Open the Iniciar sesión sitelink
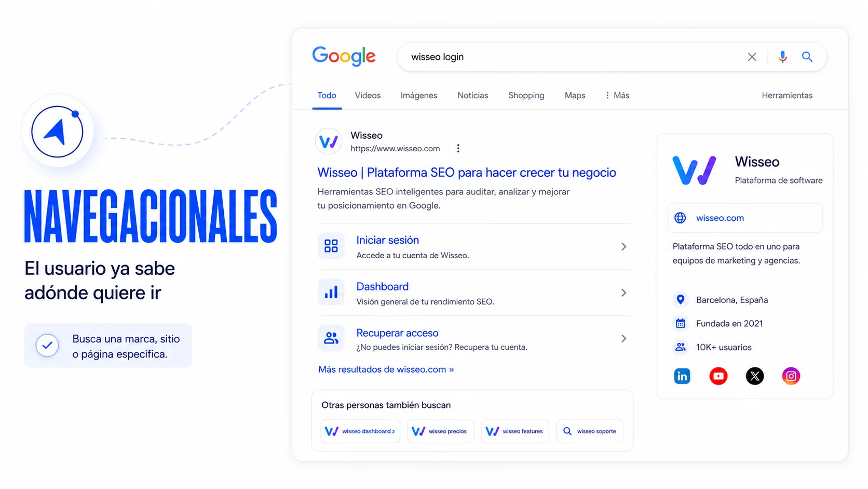The image size is (868, 489). pos(387,240)
